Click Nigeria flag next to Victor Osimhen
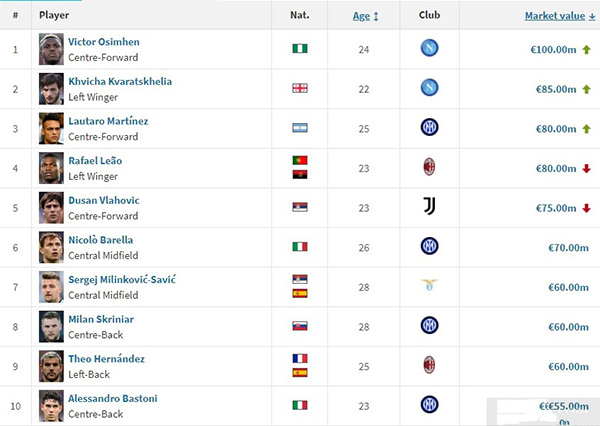 coord(299,49)
